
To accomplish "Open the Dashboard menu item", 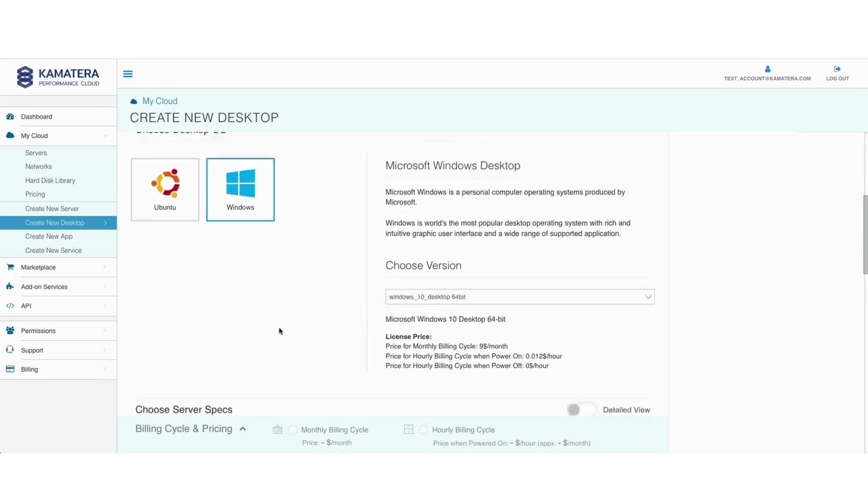I will [x=58, y=117].
